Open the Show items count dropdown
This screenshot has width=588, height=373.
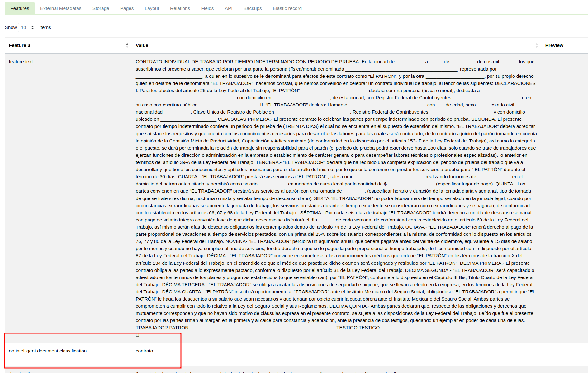pyautogui.click(x=28, y=27)
